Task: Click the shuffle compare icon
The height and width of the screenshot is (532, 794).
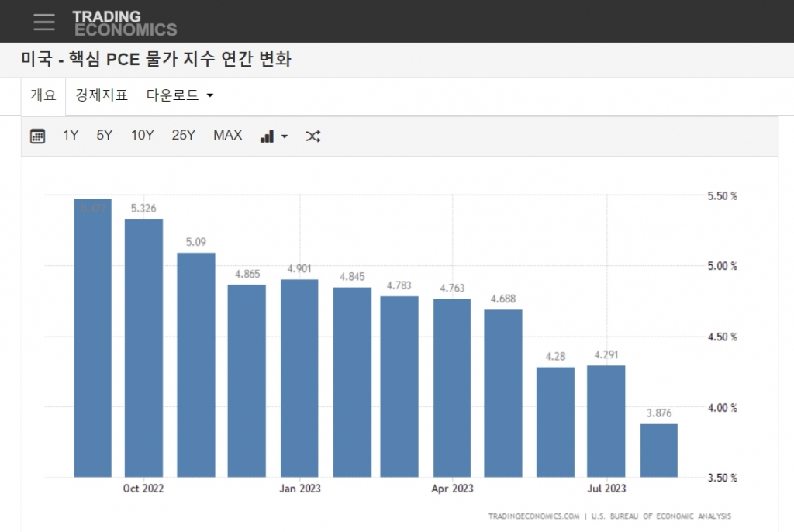Action: click(x=312, y=136)
